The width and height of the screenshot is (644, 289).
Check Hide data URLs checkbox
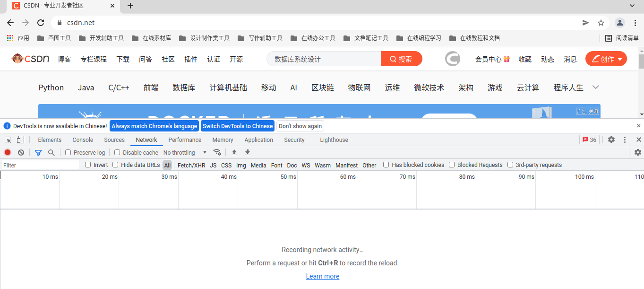click(115, 165)
